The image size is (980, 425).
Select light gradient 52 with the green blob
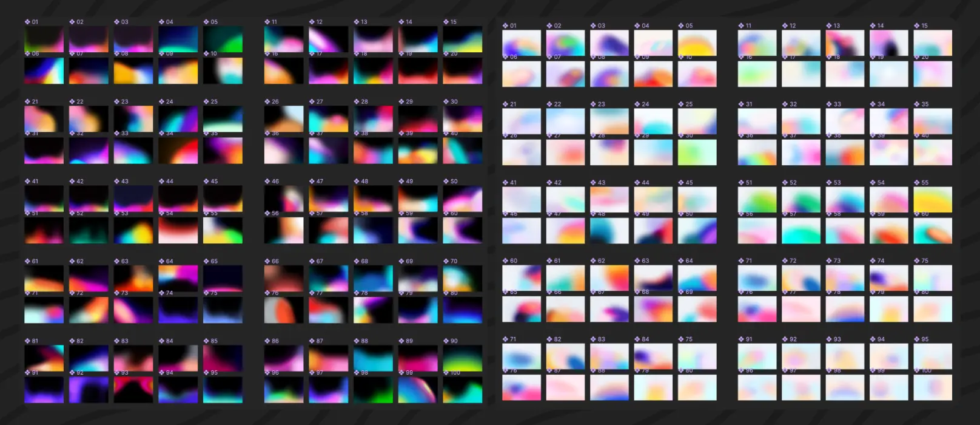click(x=800, y=200)
